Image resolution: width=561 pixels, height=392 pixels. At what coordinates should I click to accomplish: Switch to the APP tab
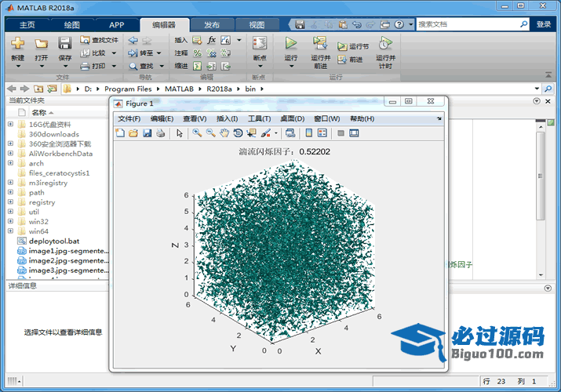pos(117,24)
